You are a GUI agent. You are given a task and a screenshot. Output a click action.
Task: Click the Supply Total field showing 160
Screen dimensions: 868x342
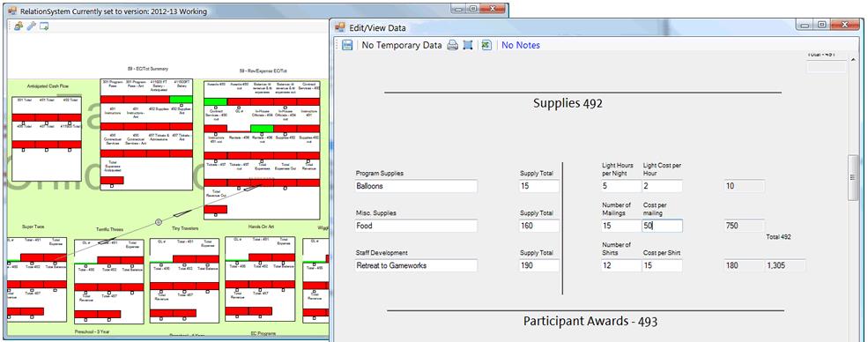click(539, 226)
